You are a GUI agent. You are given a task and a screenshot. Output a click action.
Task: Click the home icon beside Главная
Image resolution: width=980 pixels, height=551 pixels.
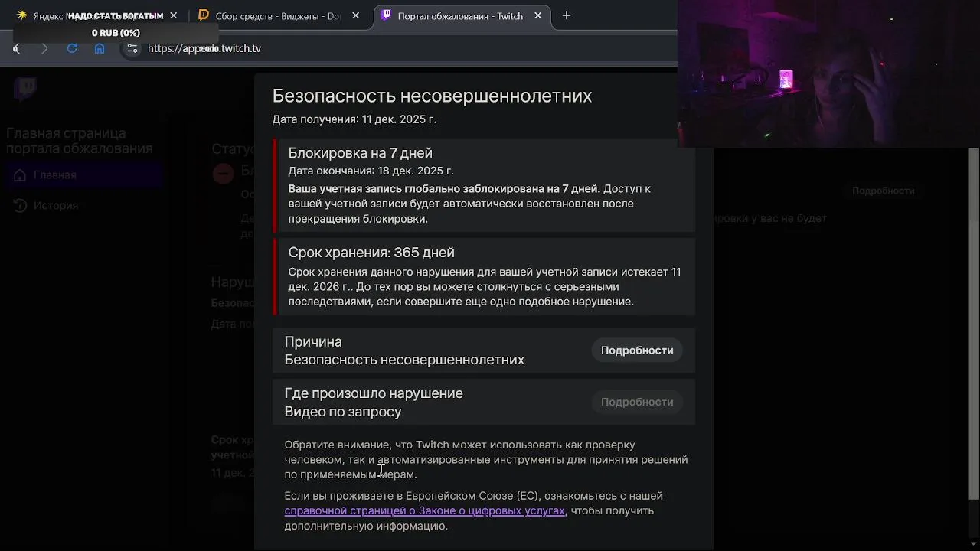pos(20,175)
